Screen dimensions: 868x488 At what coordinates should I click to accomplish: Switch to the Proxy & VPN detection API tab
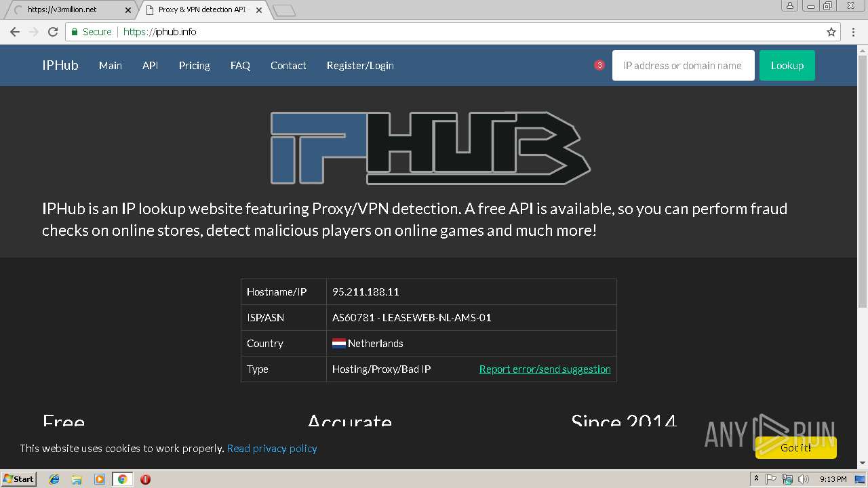(202, 10)
